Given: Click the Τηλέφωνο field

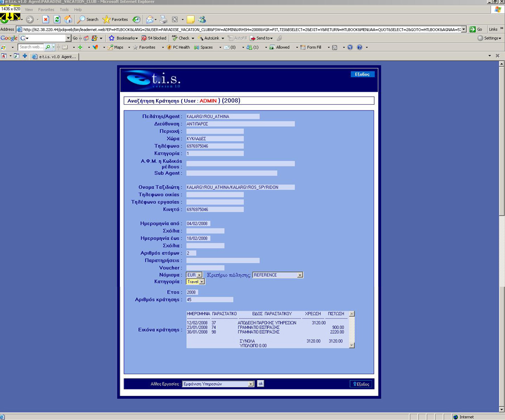Looking at the screenshot, I should 215,146.
